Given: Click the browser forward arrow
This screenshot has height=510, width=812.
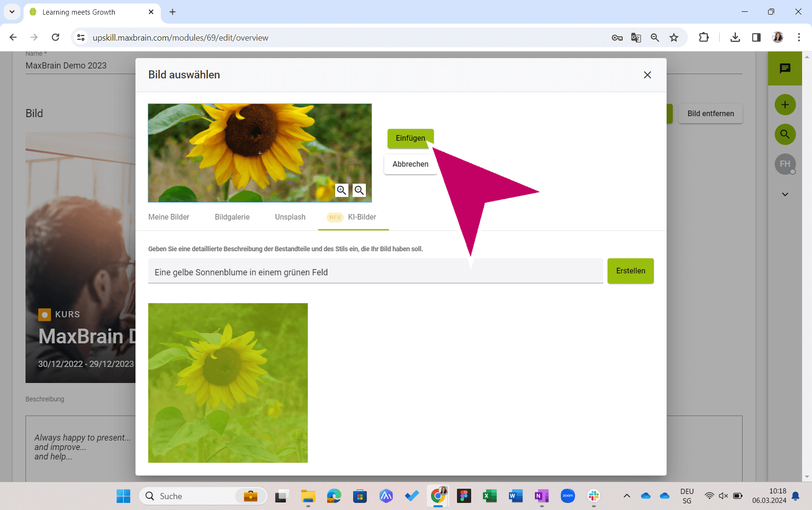Looking at the screenshot, I should point(34,37).
